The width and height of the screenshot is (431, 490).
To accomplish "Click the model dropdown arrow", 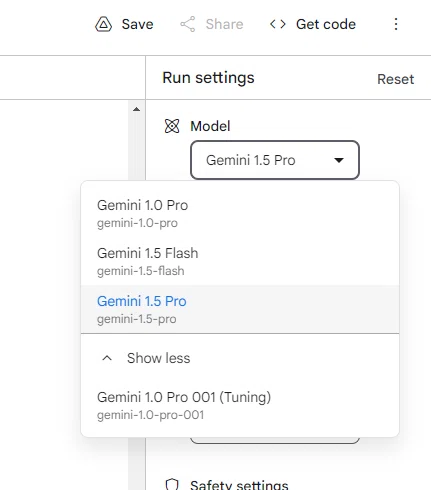I will point(339,160).
